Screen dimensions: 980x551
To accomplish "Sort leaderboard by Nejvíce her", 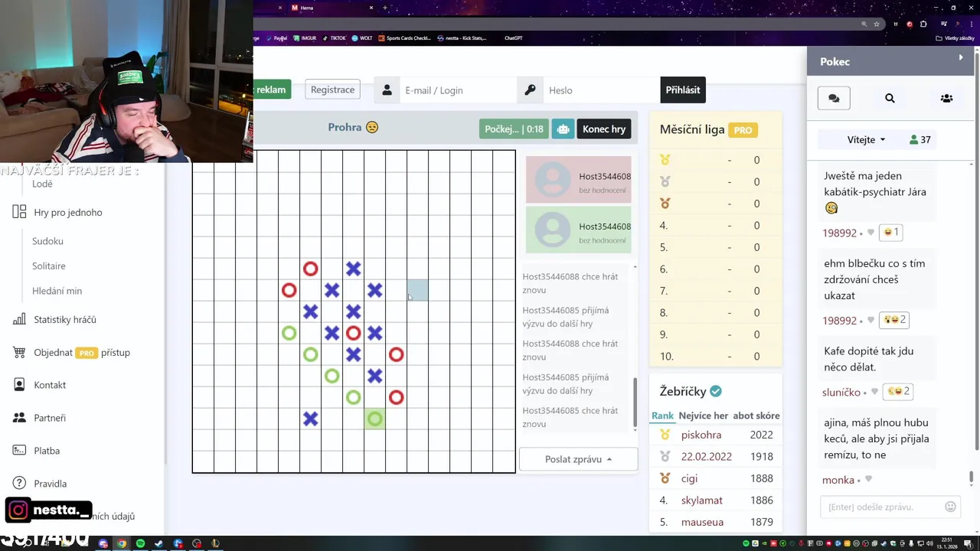I will click(703, 416).
